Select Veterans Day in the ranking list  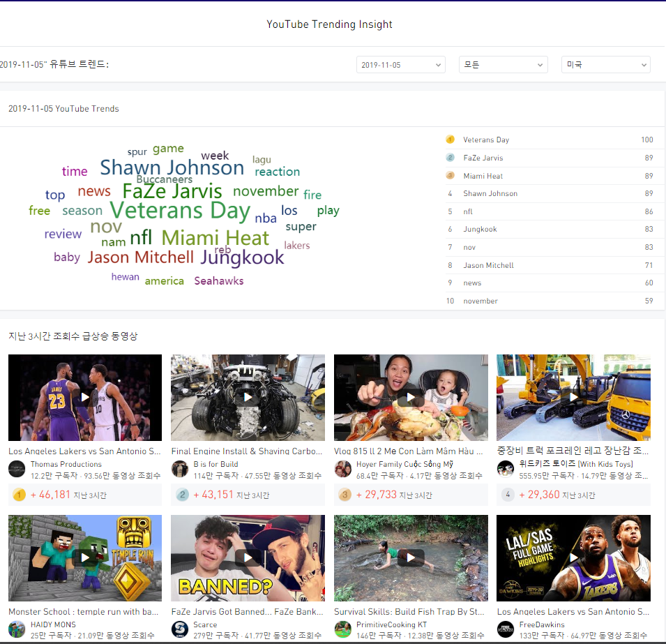486,140
